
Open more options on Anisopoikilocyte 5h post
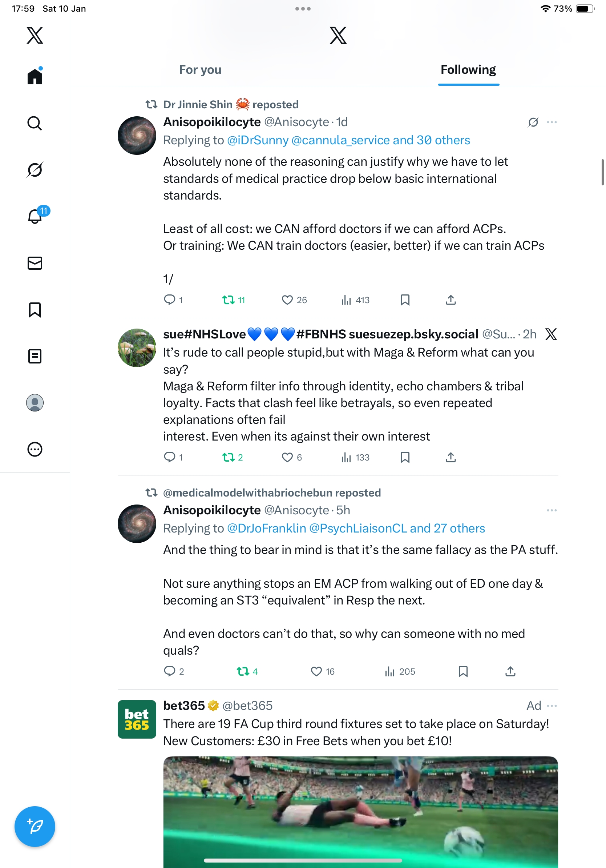[x=552, y=510]
